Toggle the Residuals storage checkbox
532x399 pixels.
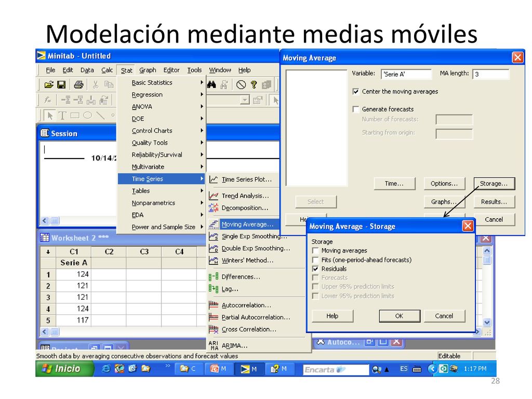tap(315, 269)
